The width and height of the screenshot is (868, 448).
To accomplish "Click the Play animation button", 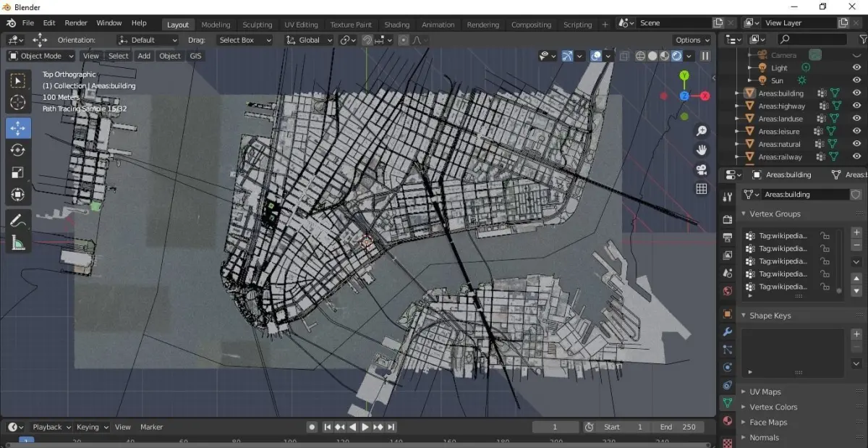I will [x=365, y=427].
